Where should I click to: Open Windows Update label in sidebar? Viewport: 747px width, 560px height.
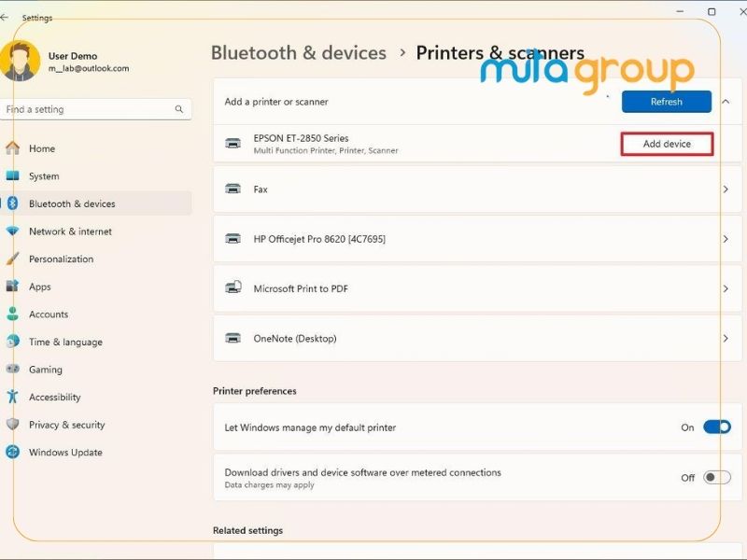(x=65, y=453)
